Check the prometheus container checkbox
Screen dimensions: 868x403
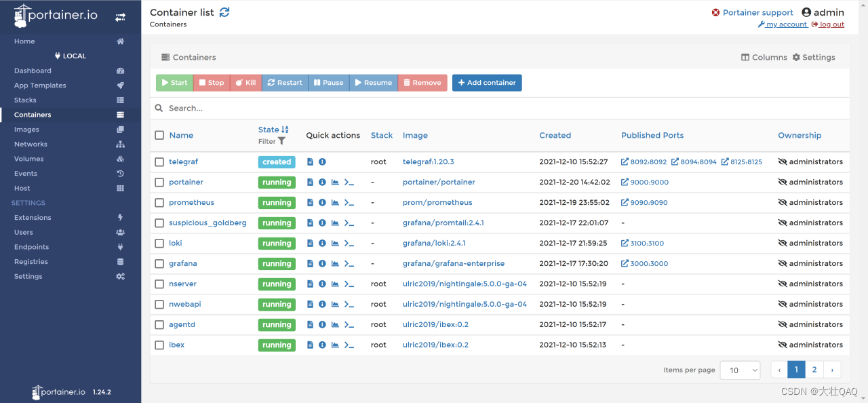pos(159,203)
